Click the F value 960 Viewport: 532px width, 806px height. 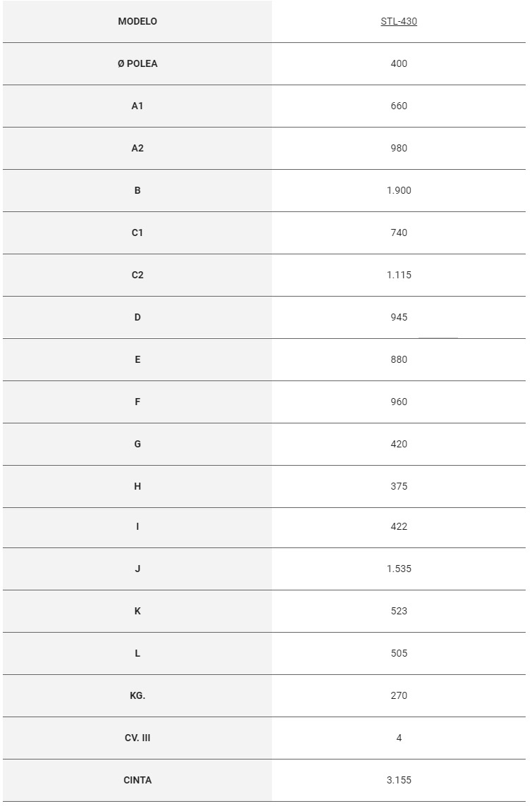click(x=399, y=402)
